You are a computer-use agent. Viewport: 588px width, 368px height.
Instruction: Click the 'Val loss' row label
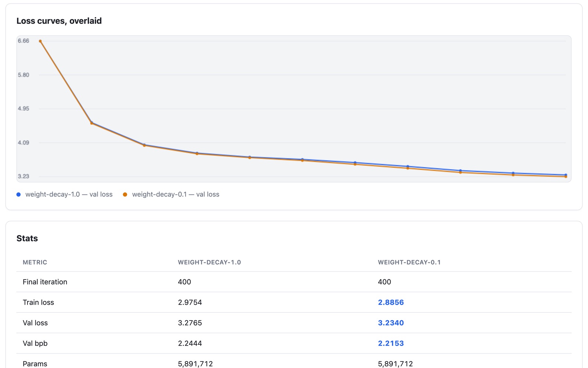coord(35,323)
